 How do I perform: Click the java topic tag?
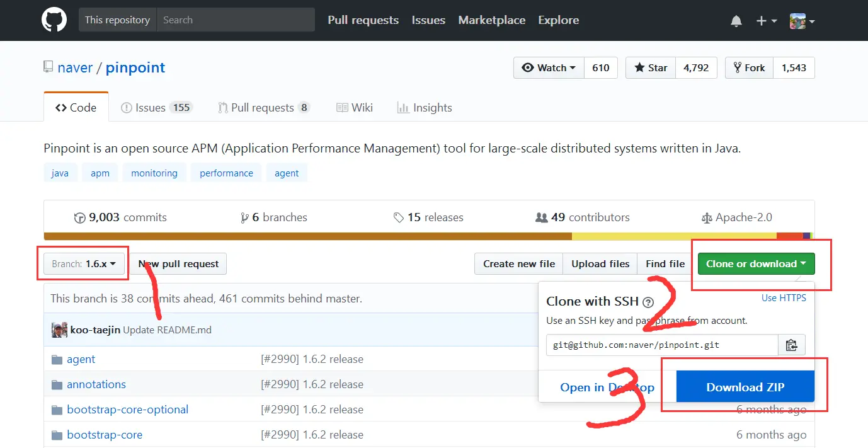coord(60,173)
